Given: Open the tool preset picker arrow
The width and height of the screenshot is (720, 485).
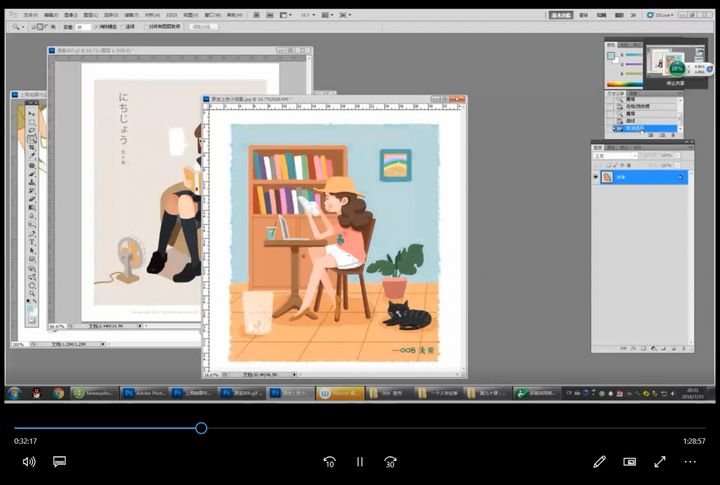Looking at the screenshot, I should (x=23, y=27).
